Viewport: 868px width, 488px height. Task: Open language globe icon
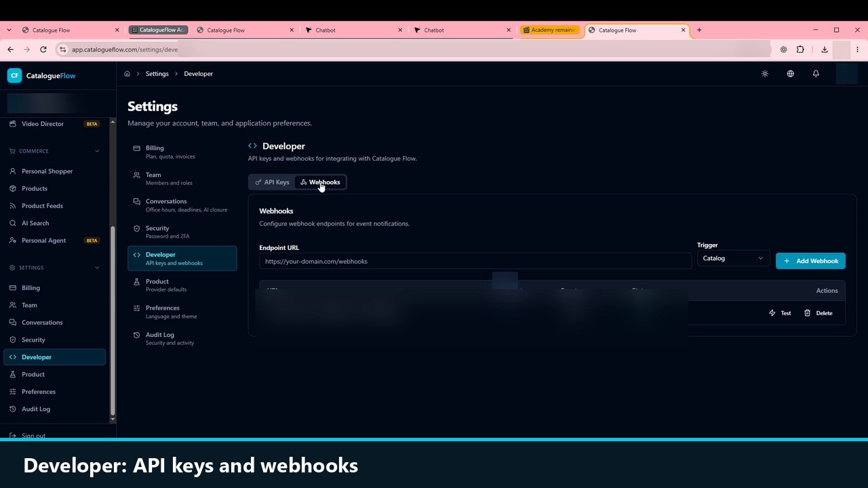pos(790,74)
